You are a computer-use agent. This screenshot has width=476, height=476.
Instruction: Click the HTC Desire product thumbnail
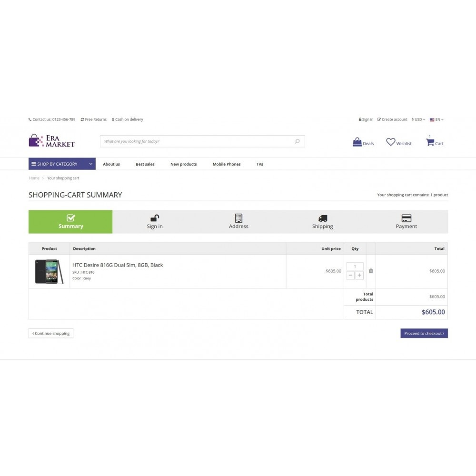point(49,271)
